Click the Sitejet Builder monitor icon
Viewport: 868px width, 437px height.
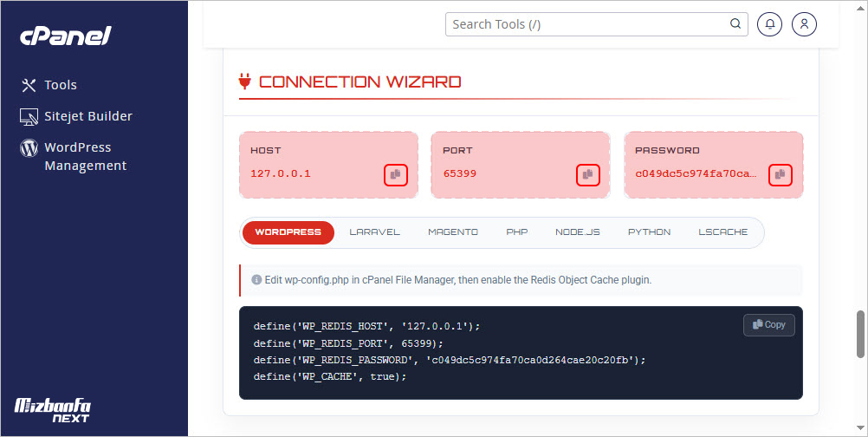(x=29, y=117)
